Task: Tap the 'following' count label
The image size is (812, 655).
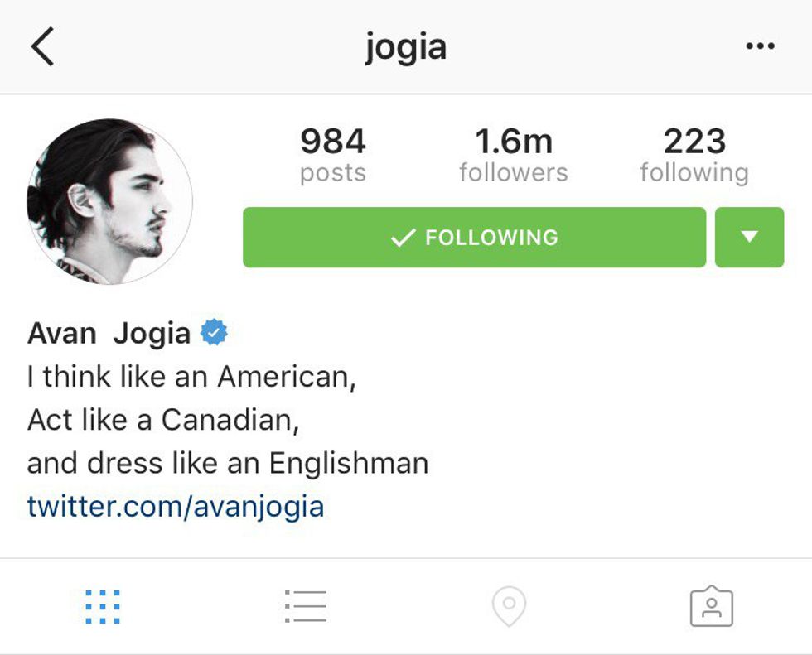Action: pos(694,173)
